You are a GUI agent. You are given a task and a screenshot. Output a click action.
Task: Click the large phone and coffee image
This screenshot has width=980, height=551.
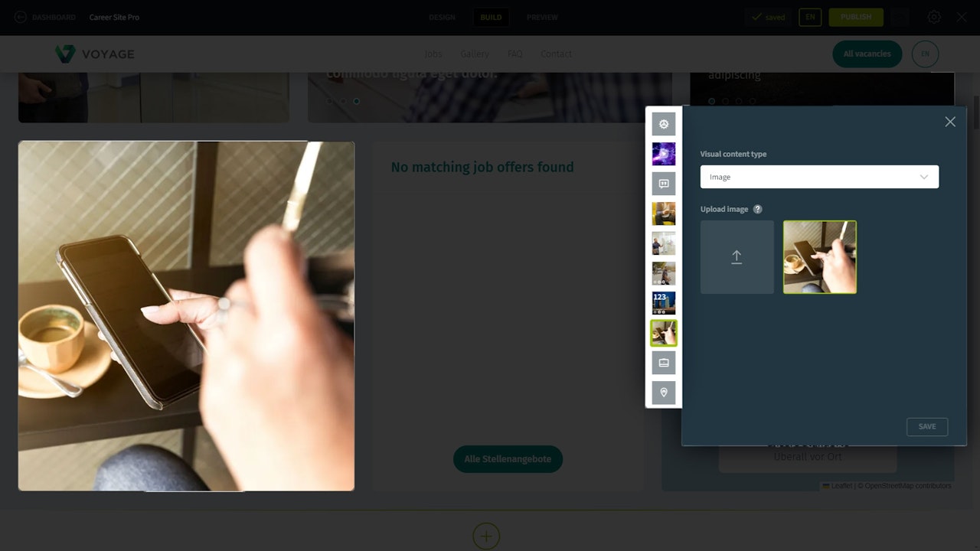[x=186, y=316]
